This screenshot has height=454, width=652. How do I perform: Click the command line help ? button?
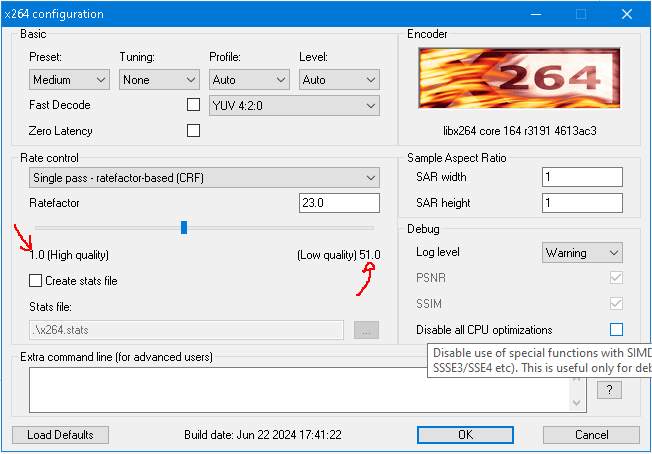[609, 390]
